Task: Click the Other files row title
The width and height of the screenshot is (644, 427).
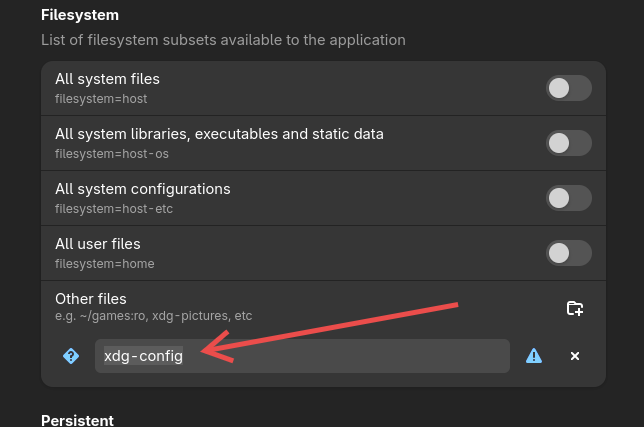Action: pos(91,299)
